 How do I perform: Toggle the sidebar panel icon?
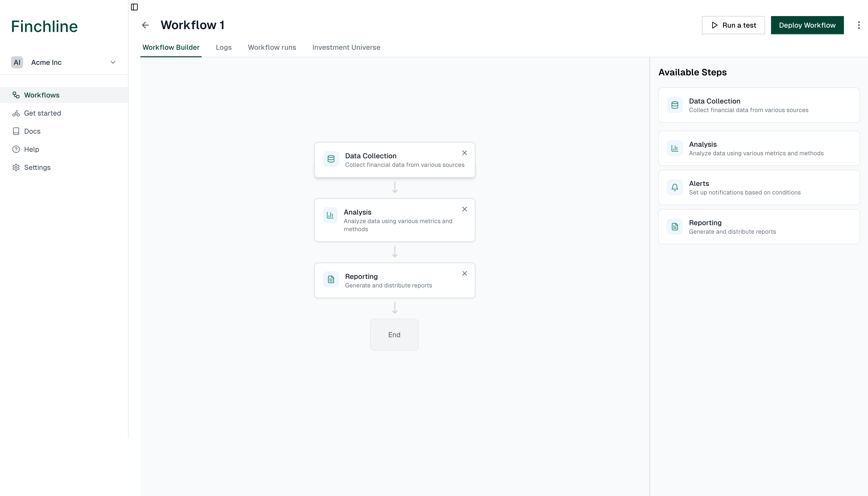pyautogui.click(x=134, y=7)
